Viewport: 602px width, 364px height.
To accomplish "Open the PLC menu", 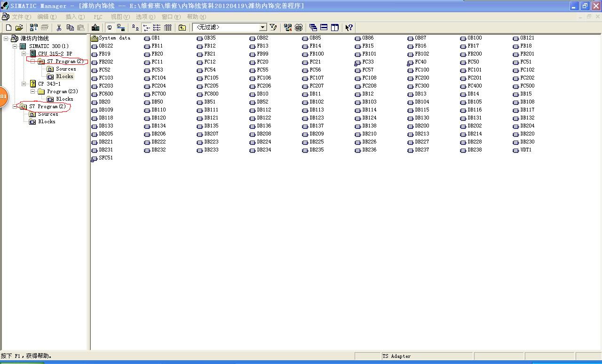I will 98,17.
